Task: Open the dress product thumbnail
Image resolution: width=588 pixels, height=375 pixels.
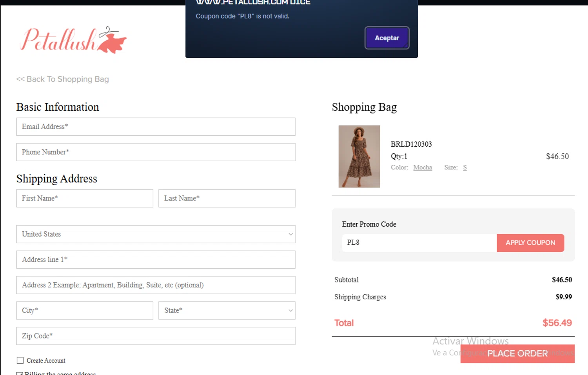Action: pyautogui.click(x=359, y=157)
